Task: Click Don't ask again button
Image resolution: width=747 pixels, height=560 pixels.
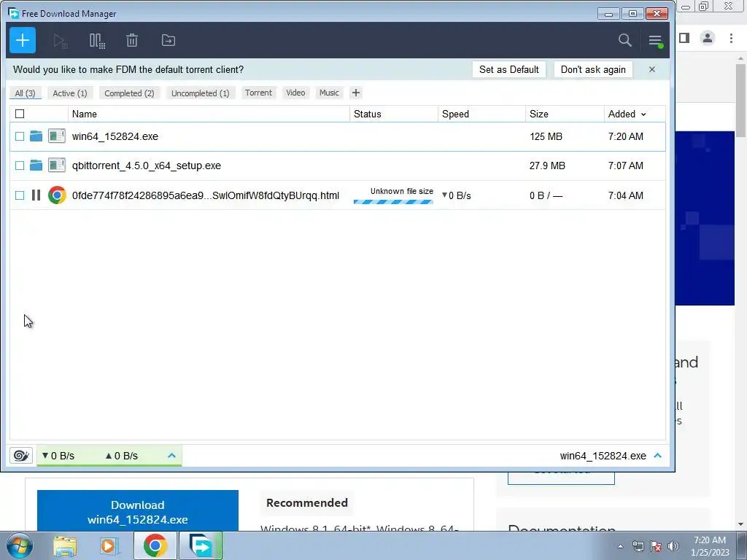Action: click(593, 69)
